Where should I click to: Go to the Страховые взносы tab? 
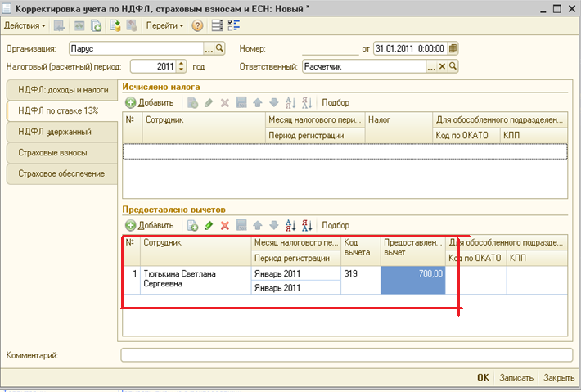(62, 153)
